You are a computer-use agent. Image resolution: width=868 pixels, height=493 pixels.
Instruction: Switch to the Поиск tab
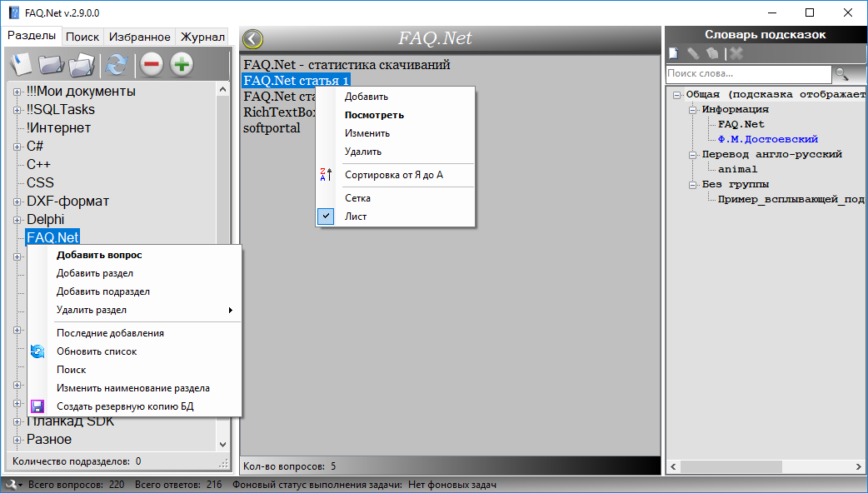coord(82,37)
